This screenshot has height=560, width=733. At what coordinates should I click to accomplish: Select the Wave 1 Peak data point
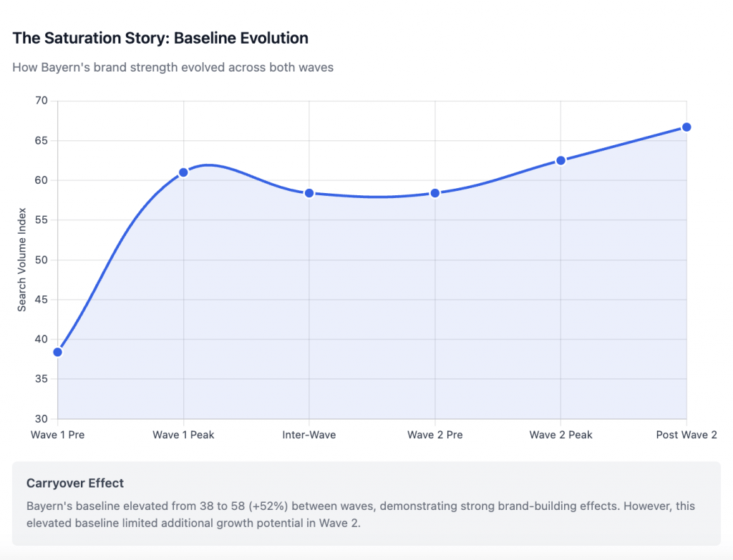[x=183, y=172]
